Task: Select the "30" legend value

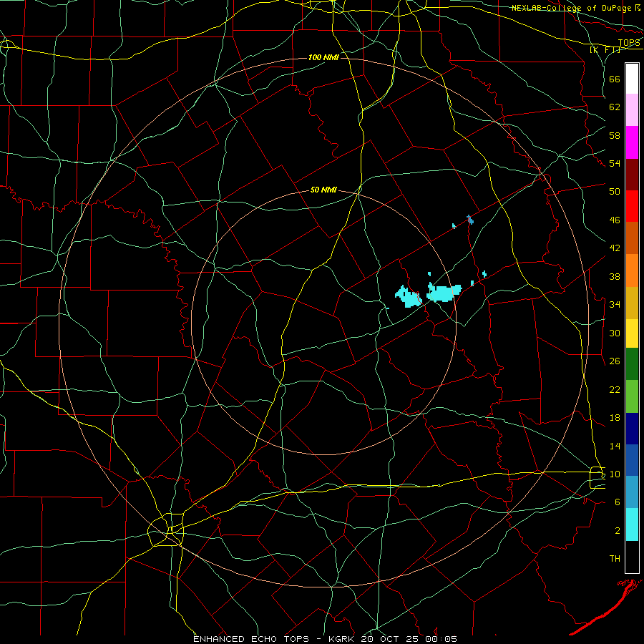Action: pyautogui.click(x=615, y=333)
